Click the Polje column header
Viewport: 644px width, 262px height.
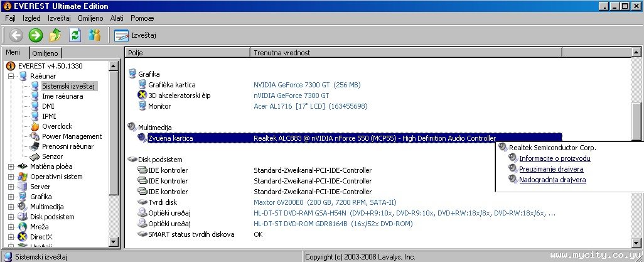(x=187, y=53)
